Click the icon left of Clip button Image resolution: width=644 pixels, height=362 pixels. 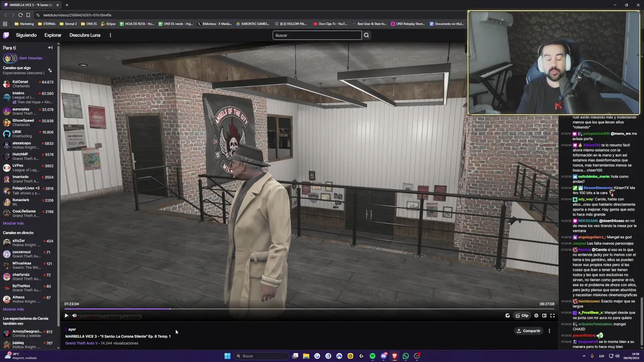[508, 316]
